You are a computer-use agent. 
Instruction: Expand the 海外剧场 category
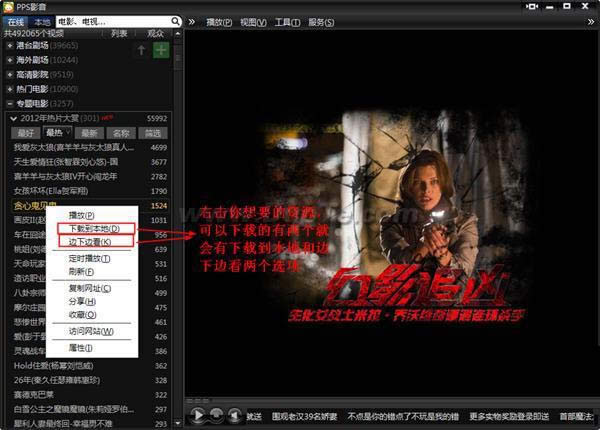(10, 60)
